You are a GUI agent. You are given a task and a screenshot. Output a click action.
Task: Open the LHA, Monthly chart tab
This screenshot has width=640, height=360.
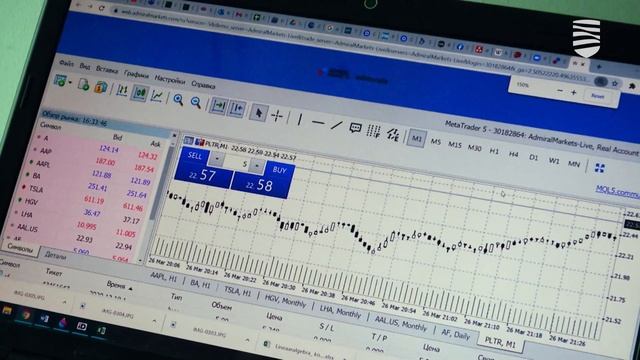tap(340, 312)
